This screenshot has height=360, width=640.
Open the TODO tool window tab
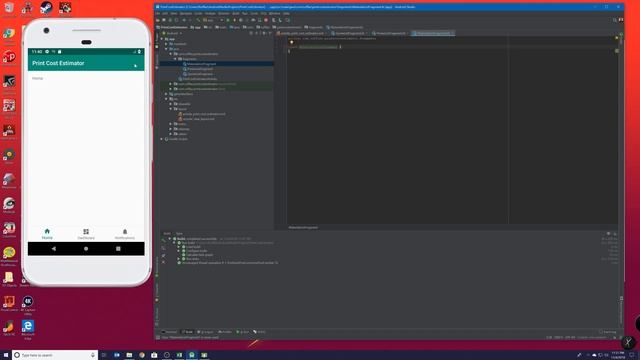pyautogui.click(x=259, y=332)
